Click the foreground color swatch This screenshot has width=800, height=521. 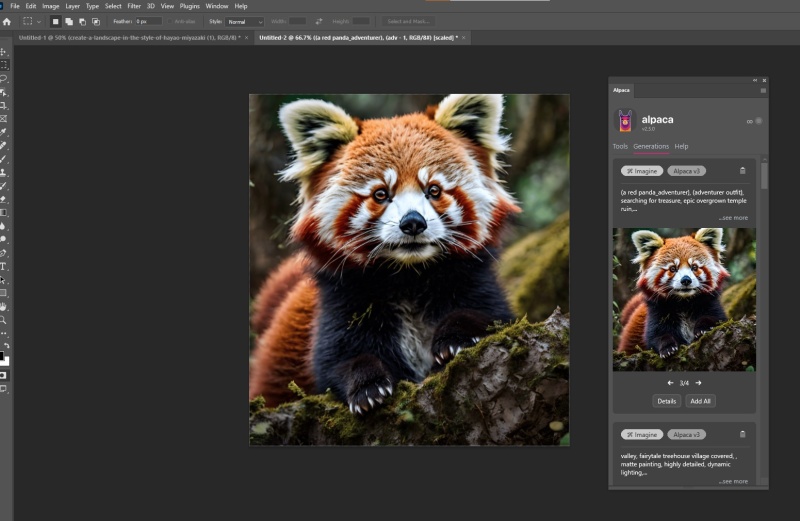(3, 355)
